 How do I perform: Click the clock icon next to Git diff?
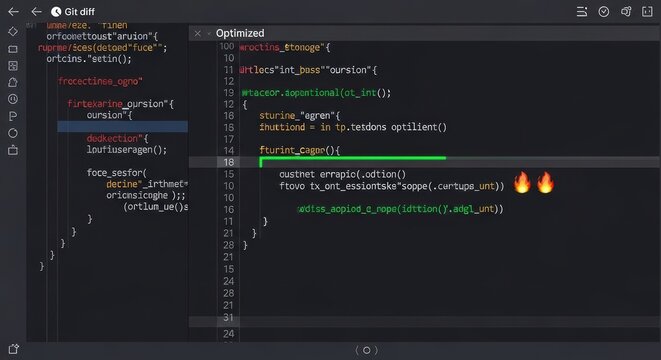coord(56,12)
